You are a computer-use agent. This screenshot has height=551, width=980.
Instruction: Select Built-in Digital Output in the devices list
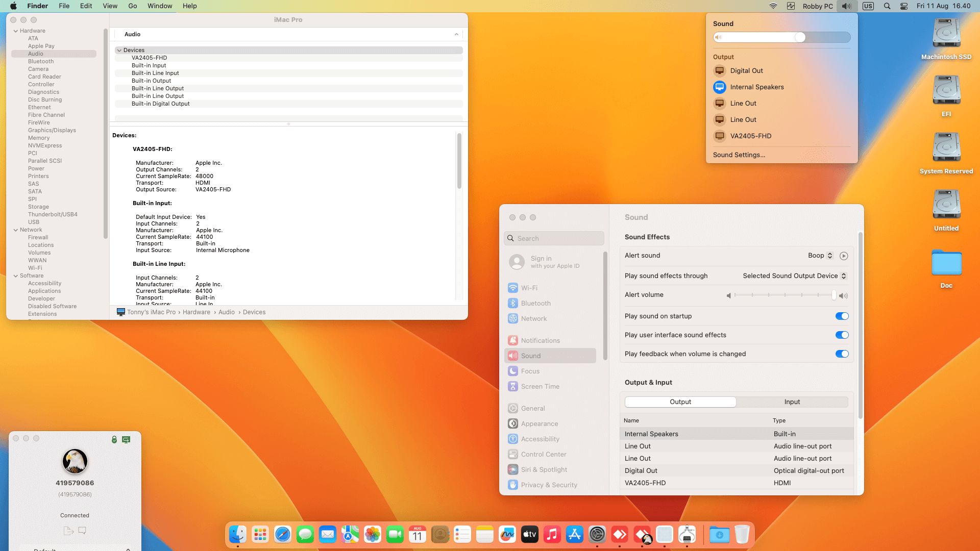(x=289, y=104)
